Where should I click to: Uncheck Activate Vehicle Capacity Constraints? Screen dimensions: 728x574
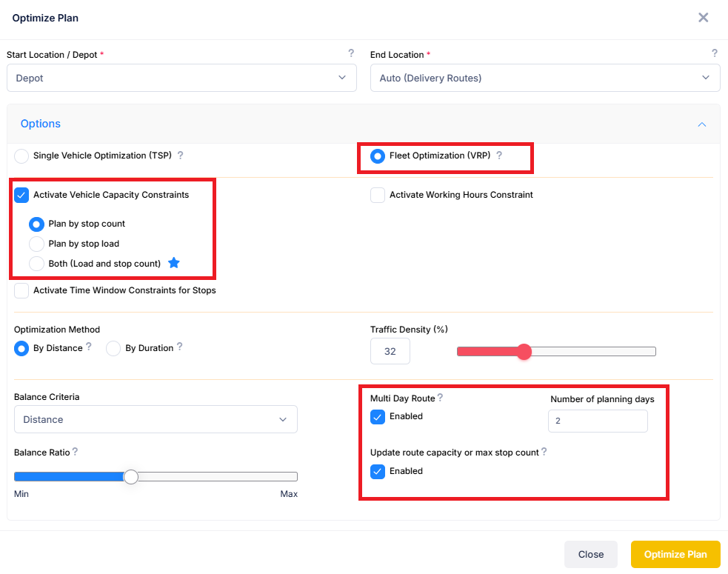[21, 195]
